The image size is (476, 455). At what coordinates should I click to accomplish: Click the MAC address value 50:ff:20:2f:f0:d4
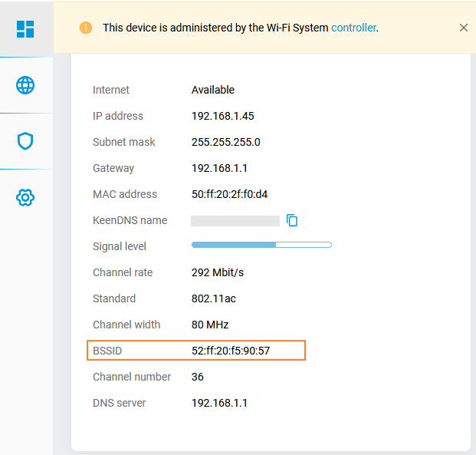229,194
